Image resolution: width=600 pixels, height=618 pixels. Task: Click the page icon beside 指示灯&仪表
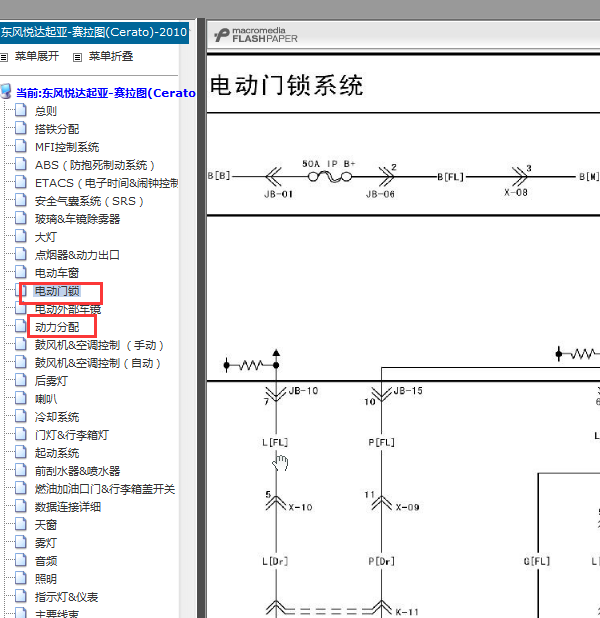tap(21, 596)
